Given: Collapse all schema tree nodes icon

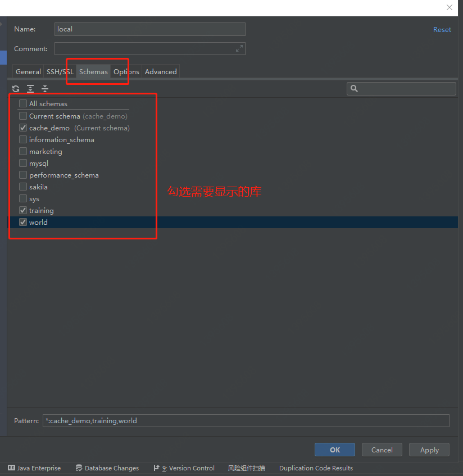Looking at the screenshot, I should click(45, 89).
